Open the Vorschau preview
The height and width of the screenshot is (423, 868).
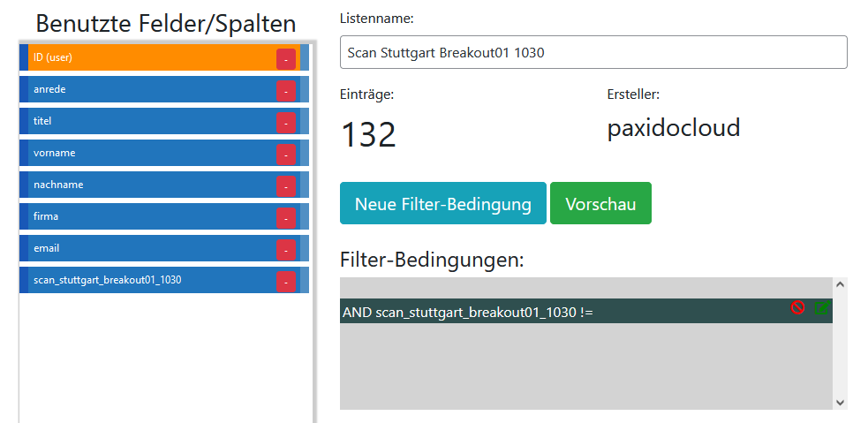(x=600, y=204)
